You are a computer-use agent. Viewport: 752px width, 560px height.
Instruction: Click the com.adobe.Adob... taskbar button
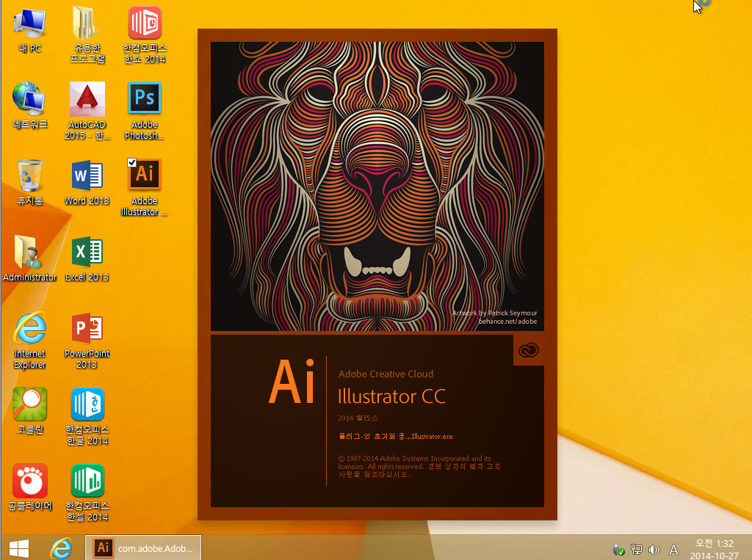click(x=143, y=548)
